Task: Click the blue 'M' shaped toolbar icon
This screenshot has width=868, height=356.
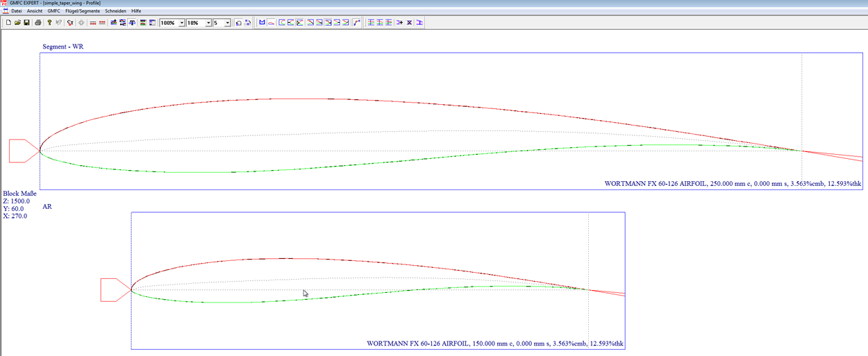Action: coord(262,23)
